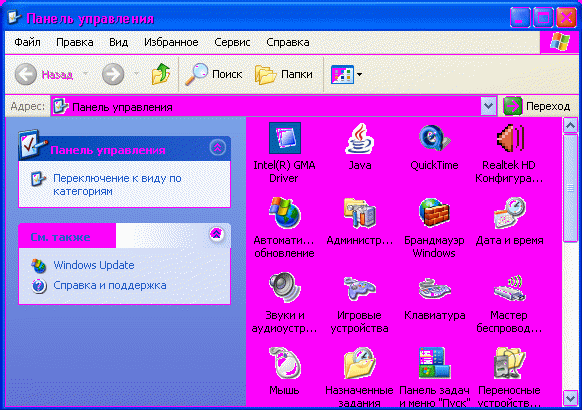Open Игровые устройства game controllers icon
The height and width of the screenshot is (410, 582).
click(x=359, y=289)
